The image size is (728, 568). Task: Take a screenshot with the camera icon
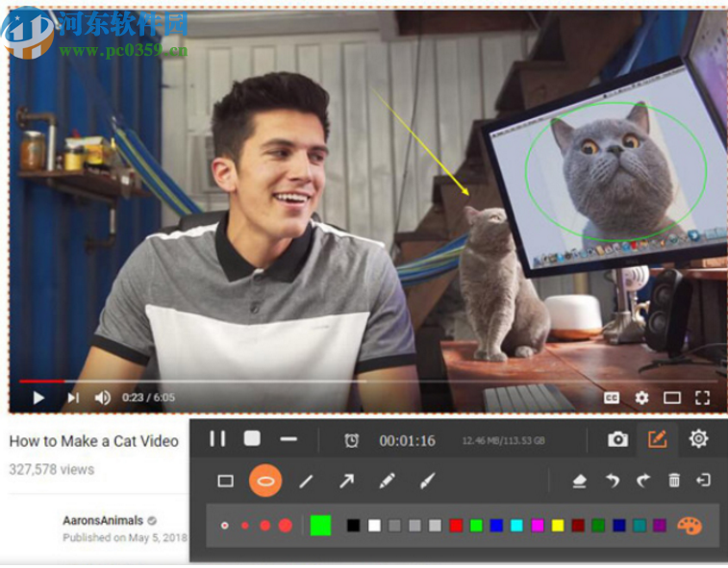point(618,439)
